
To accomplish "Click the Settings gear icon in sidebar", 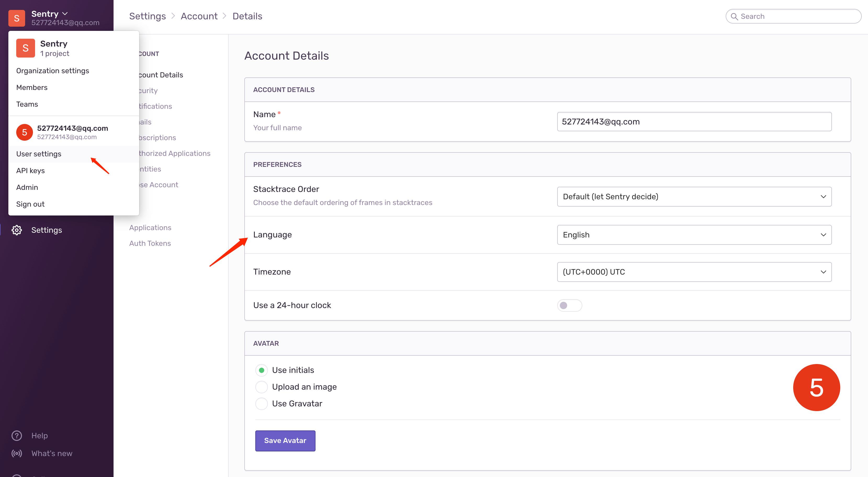I will 16,230.
